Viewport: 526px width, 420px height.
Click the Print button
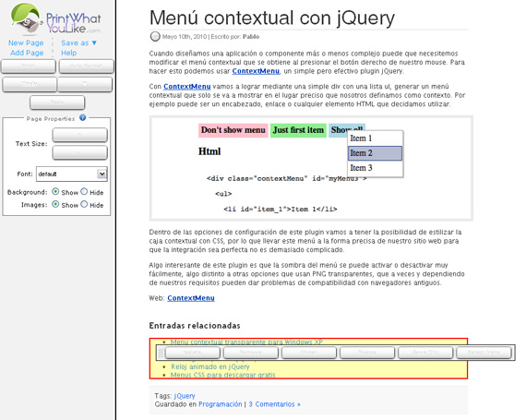pos(29,66)
